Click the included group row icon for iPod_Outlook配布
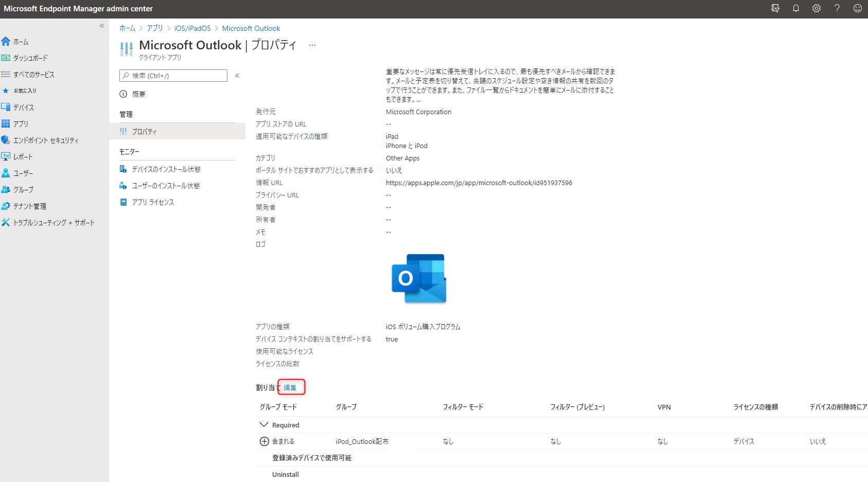Screen dimensions: 868x482 263,441
